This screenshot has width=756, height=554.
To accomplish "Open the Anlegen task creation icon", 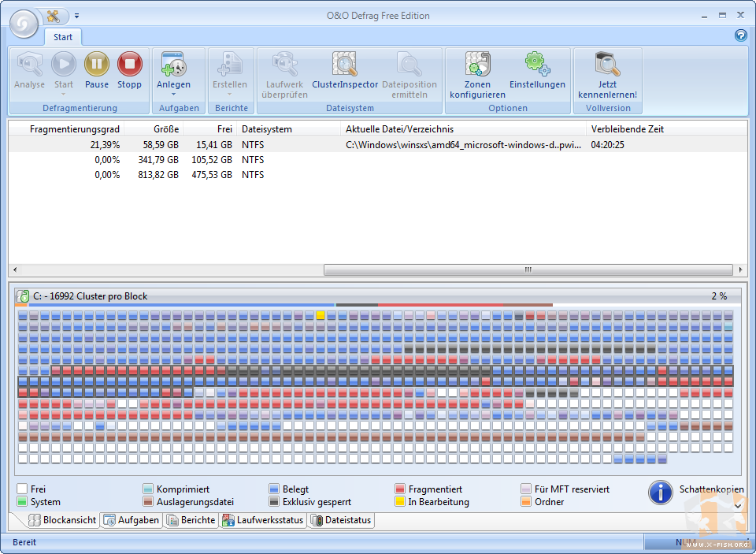I will coord(173,64).
